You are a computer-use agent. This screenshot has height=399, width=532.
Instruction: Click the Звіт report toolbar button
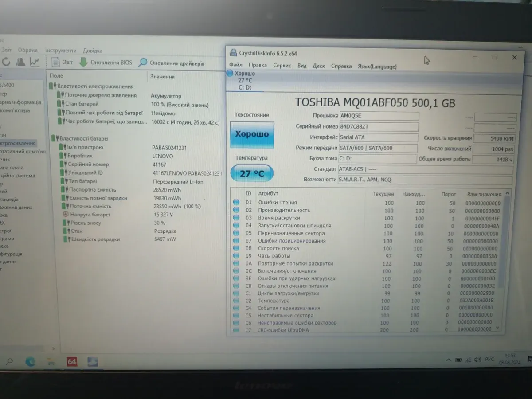63,63
